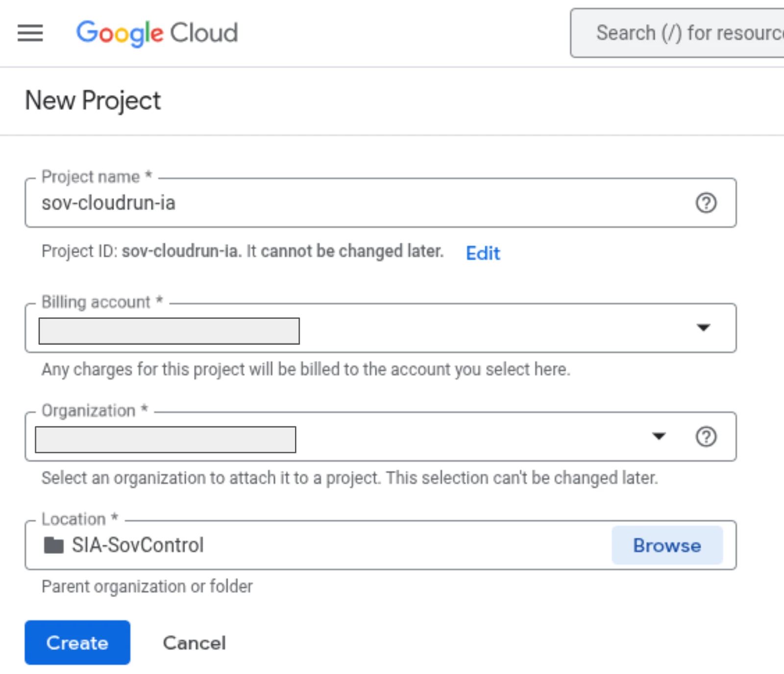The image size is (784, 674).
Task: Click the Billing account field label
Action: [x=96, y=302]
